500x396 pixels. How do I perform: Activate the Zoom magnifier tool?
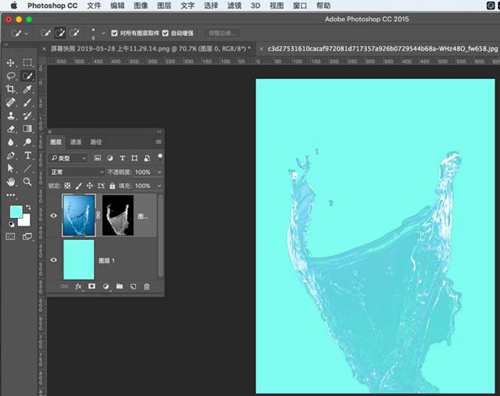pyautogui.click(x=27, y=182)
